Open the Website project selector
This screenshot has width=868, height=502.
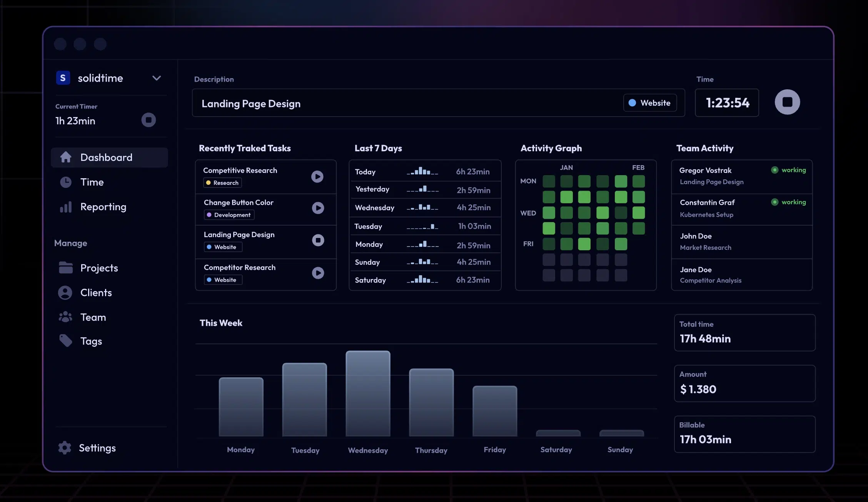(650, 102)
